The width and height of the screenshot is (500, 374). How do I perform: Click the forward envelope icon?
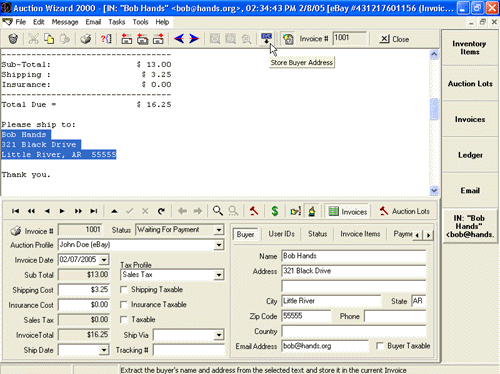[x=158, y=39]
